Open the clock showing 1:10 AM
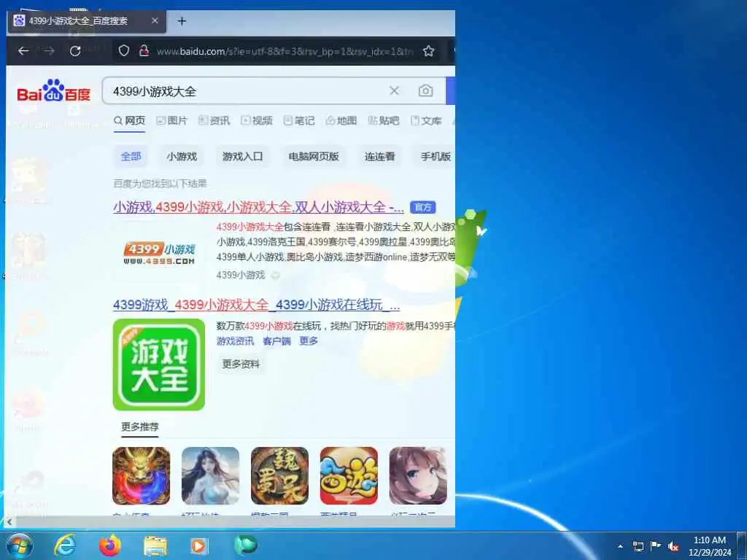The width and height of the screenshot is (747, 560). 709,546
